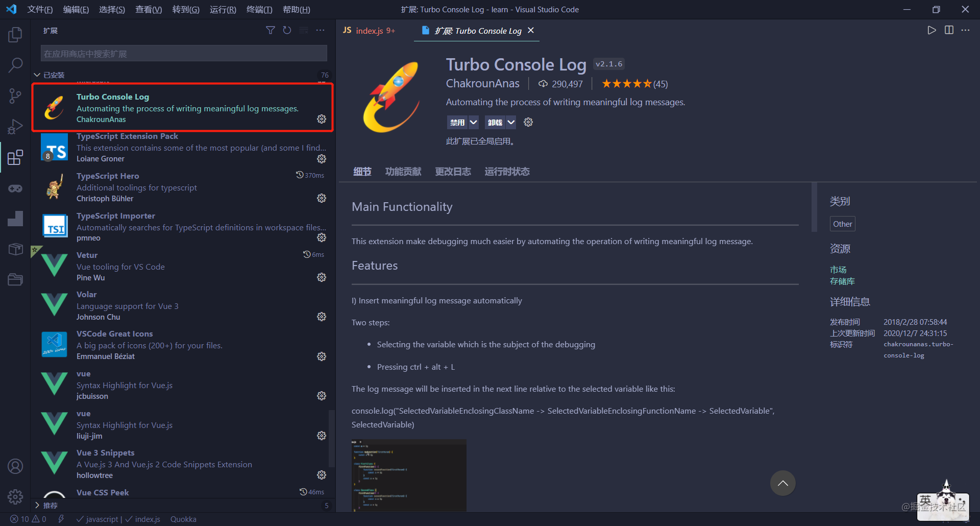
Task: Switch to the index.js editor tab
Action: pos(369,31)
